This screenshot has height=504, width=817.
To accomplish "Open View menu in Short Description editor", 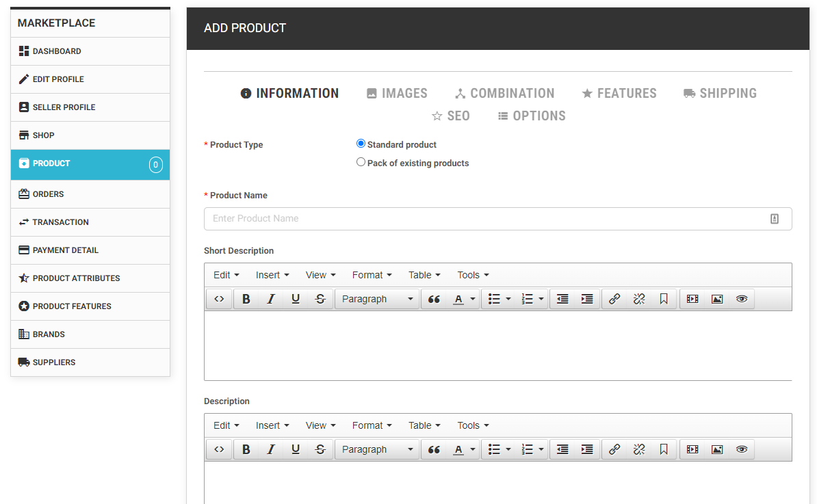I will (x=320, y=275).
